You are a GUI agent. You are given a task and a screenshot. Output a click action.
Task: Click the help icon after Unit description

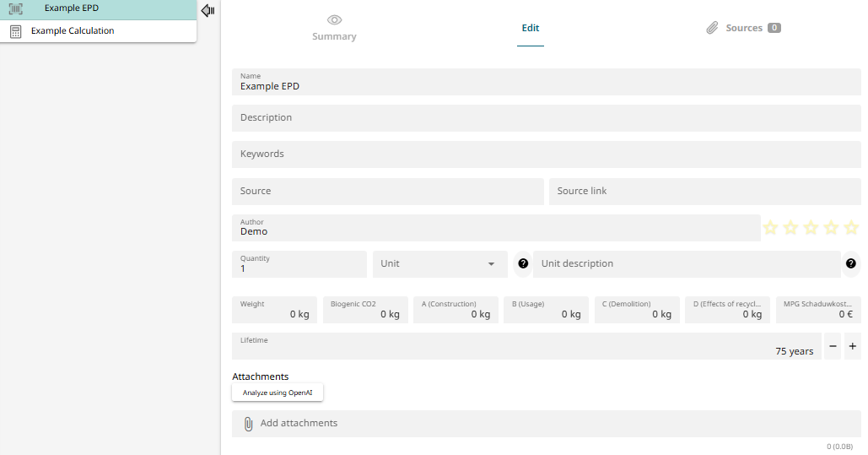[851, 264]
